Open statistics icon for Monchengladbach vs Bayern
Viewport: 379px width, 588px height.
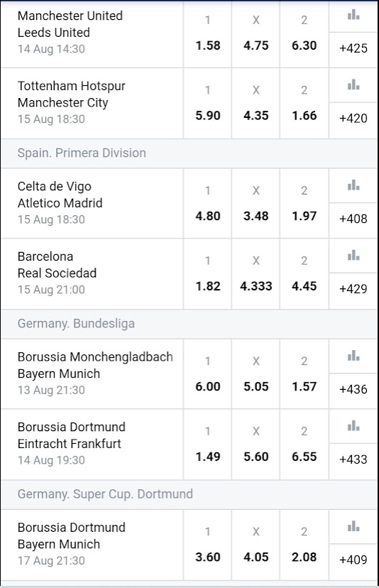point(353,356)
